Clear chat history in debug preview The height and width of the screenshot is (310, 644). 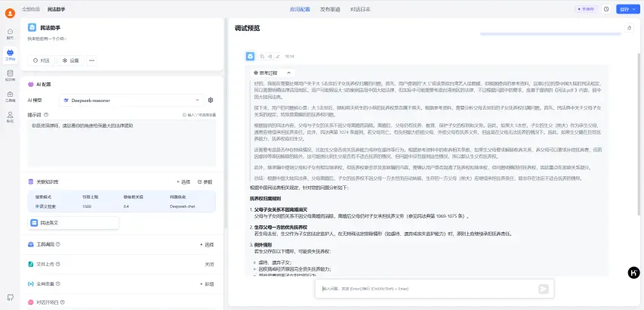point(628,27)
